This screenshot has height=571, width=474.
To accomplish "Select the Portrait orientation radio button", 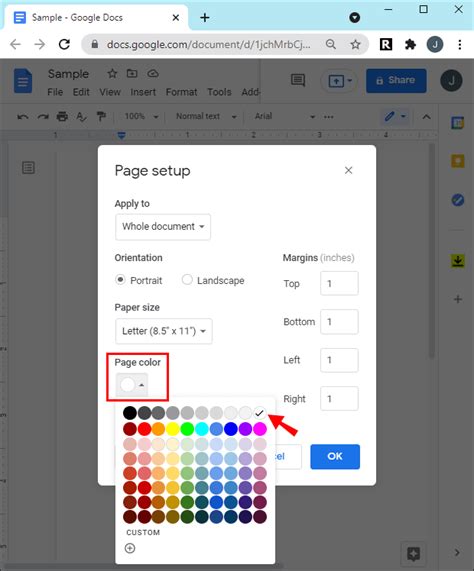I will [120, 280].
